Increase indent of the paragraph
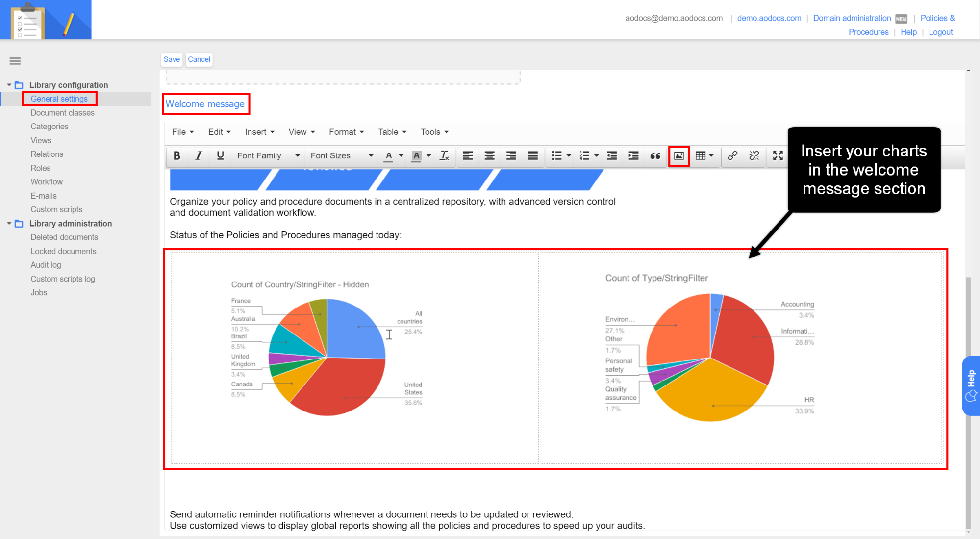Image resolution: width=980 pixels, height=539 pixels. coord(633,156)
